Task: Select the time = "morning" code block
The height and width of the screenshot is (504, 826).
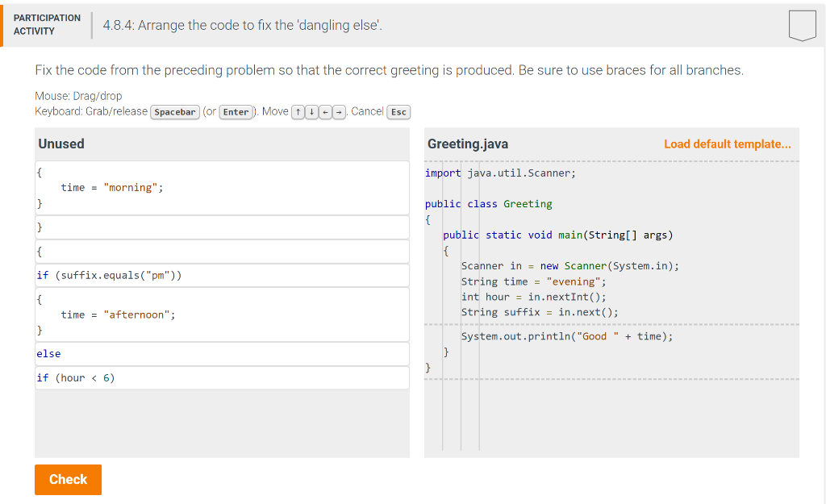Action: pos(222,187)
